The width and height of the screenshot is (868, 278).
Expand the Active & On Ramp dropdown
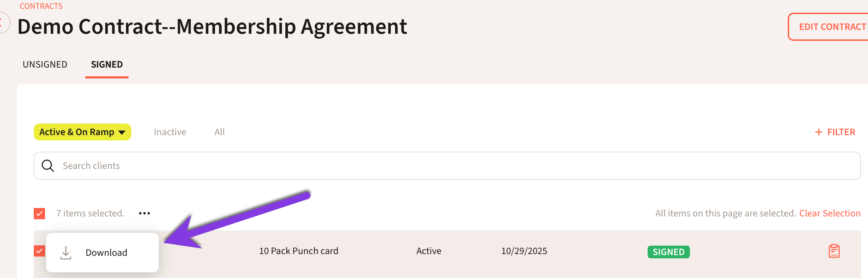(x=82, y=132)
